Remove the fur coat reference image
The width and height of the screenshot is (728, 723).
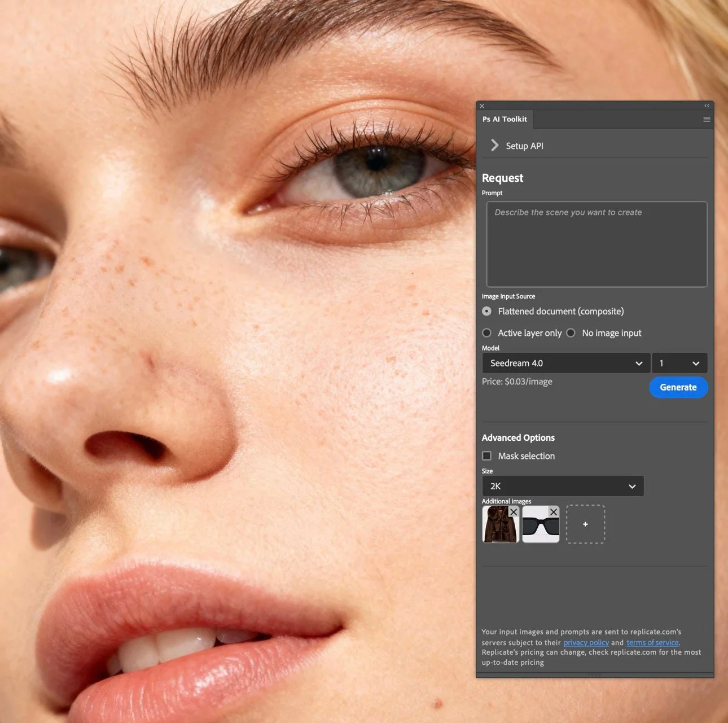[513, 511]
